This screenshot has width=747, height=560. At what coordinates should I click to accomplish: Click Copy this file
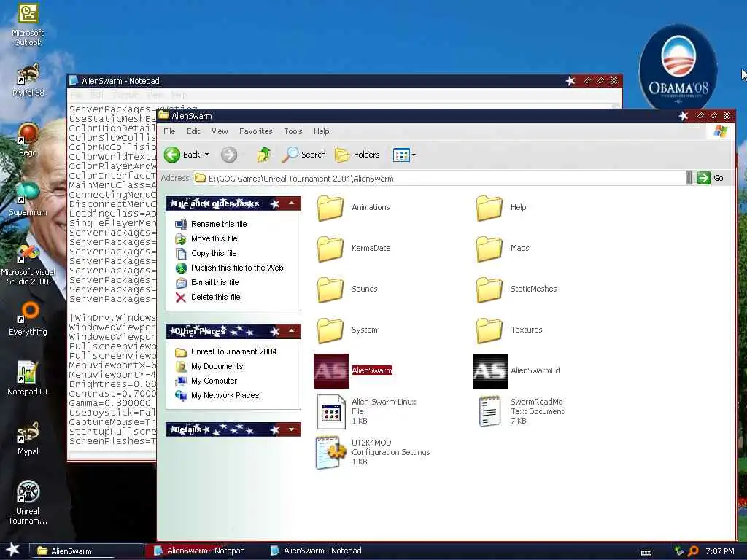click(x=214, y=253)
